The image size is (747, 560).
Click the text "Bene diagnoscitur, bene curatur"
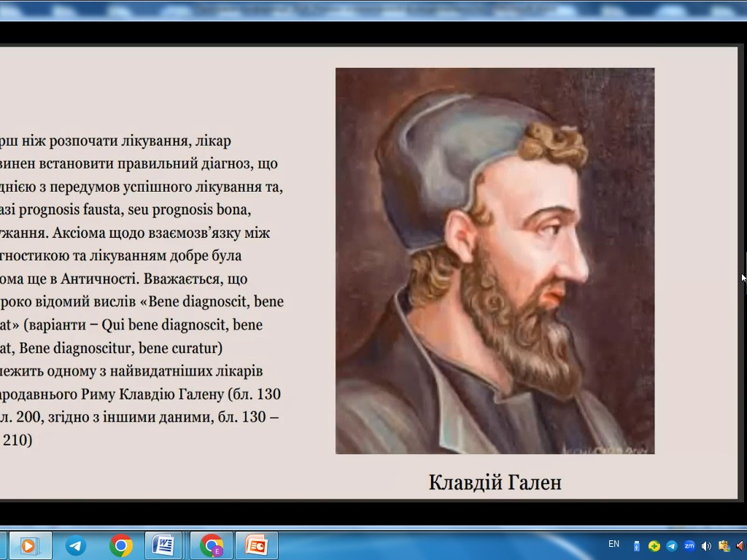pos(120,348)
